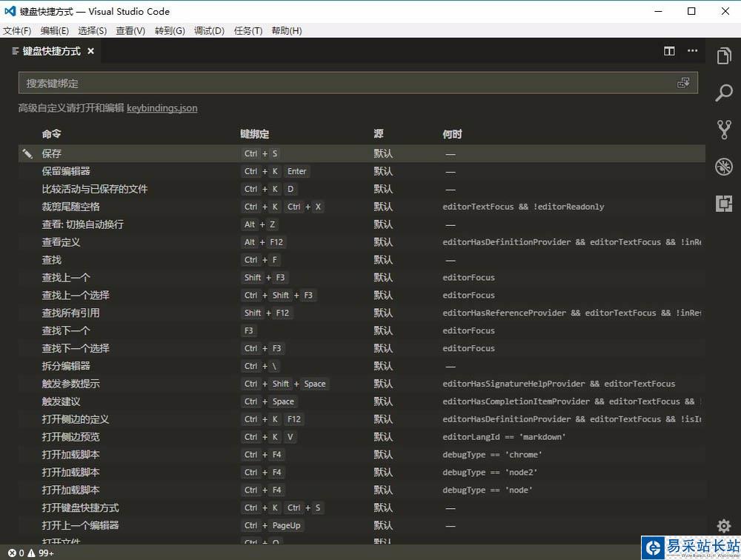Open the 帮助(H) menu

click(287, 30)
